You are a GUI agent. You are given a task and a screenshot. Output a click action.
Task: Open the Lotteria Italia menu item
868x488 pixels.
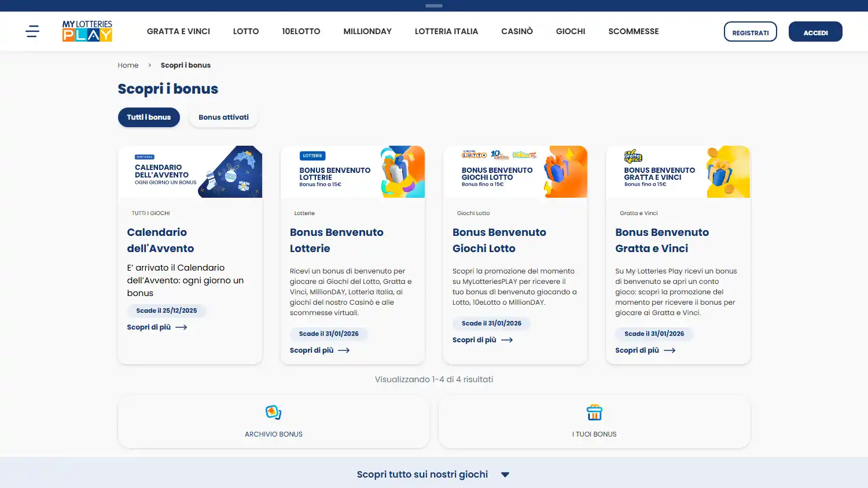point(446,31)
